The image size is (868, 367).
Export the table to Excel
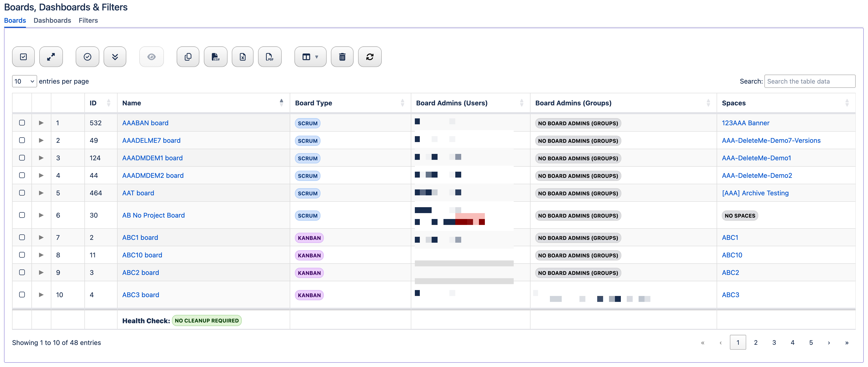coord(243,57)
